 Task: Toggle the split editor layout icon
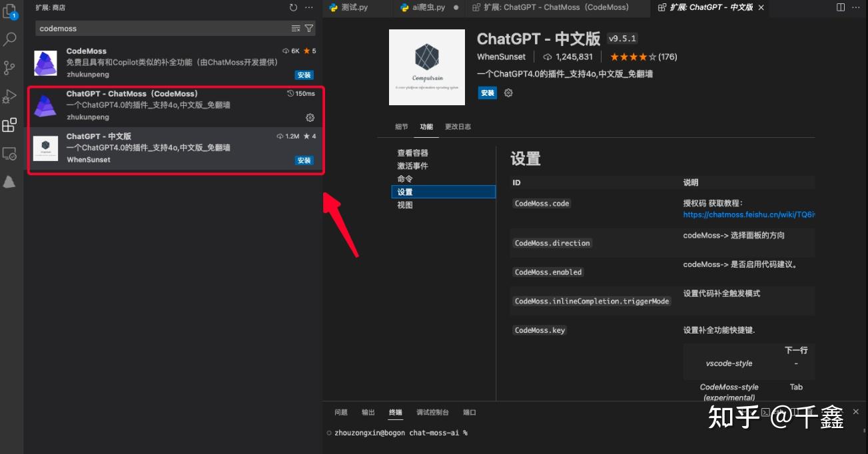point(841,7)
